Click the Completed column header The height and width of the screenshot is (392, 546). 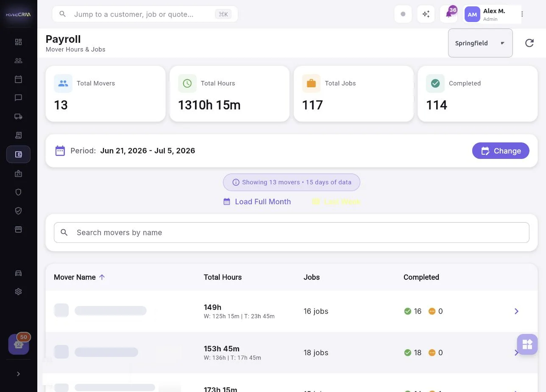(x=421, y=277)
